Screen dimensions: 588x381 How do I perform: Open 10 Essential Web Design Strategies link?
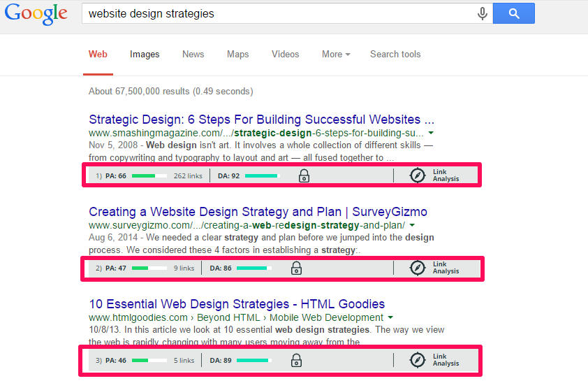point(237,303)
